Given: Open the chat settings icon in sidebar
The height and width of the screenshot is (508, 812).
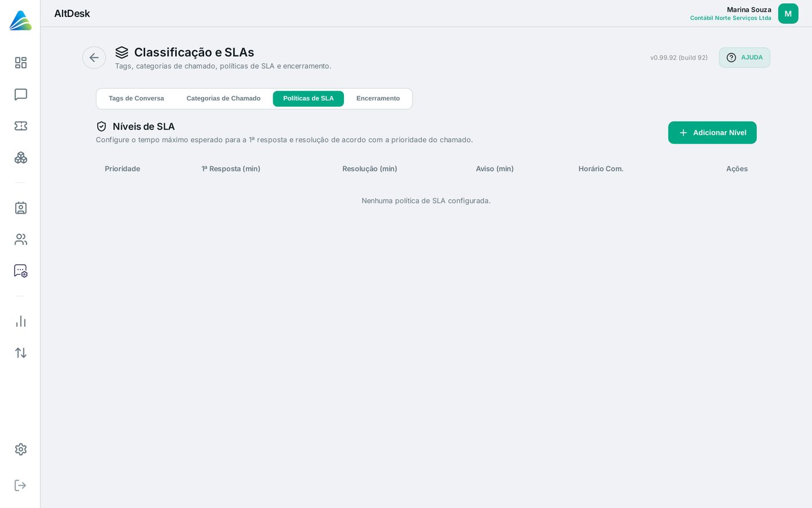Looking at the screenshot, I should coord(21,271).
